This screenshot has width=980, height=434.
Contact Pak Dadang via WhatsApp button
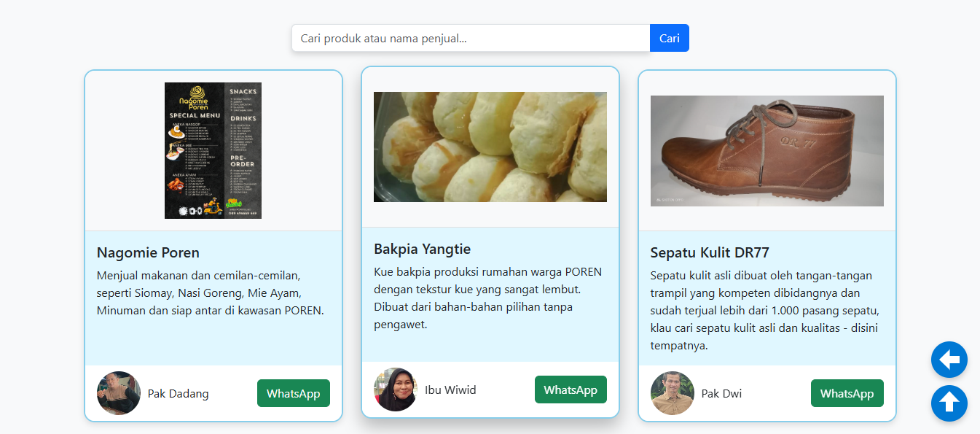(x=293, y=393)
